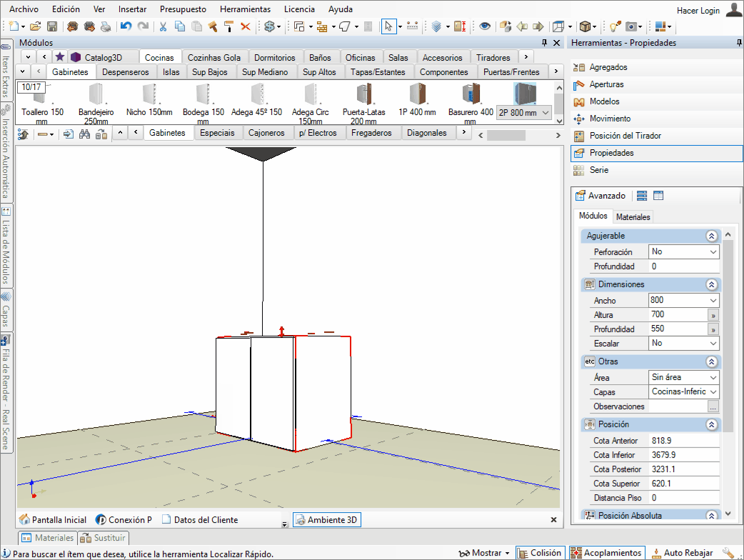Click the New file icon

tap(14, 26)
